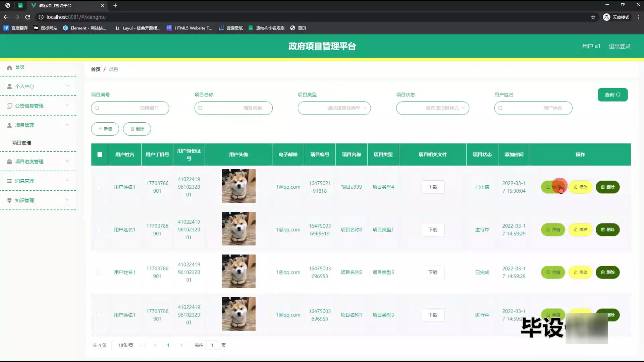This screenshot has width=644, height=362.
Task: Open the 10条/页 page size dropdown
Action: [x=128, y=345]
